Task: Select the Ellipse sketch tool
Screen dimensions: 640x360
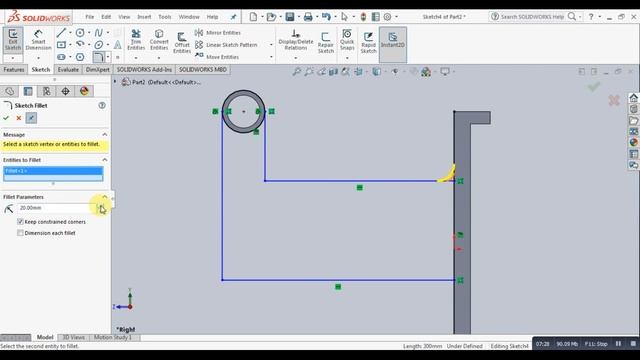Action: click(99, 44)
